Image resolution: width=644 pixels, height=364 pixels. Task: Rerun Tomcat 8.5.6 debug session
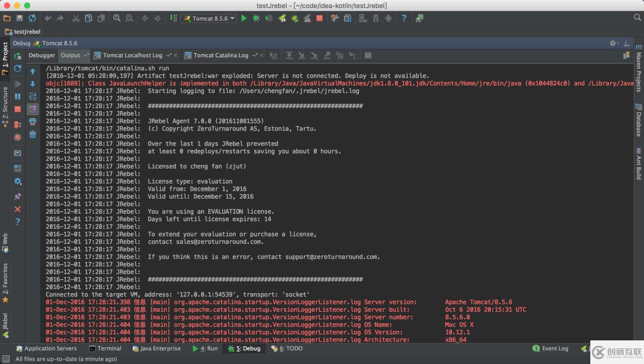(x=18, y=56)
